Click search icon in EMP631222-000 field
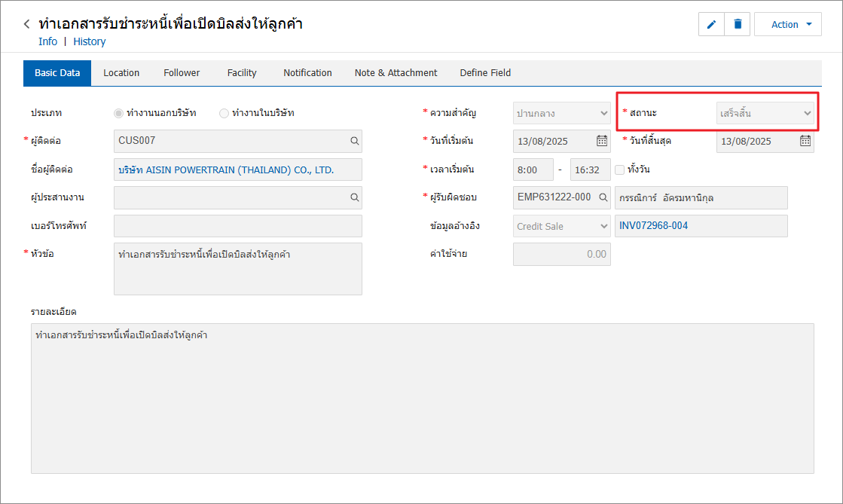Image resolution: width=843 pixels, height=504 pixels. [603, 197]
